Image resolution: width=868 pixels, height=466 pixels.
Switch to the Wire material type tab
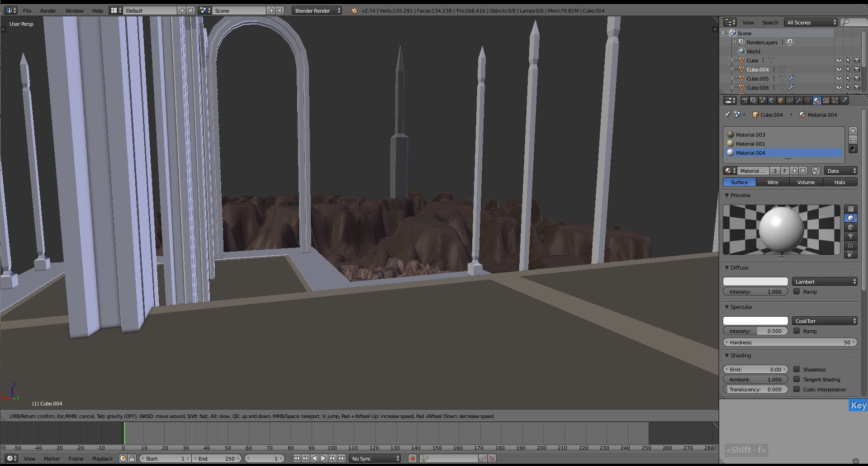773,182
